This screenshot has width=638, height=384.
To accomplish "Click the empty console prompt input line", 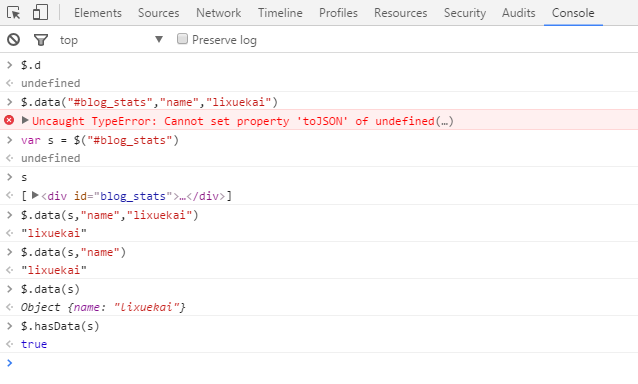I will click(326, 363).
